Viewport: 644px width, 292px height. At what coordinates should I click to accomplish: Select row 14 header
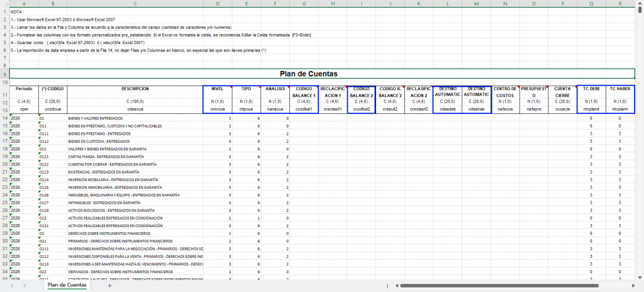coord(4,118)
